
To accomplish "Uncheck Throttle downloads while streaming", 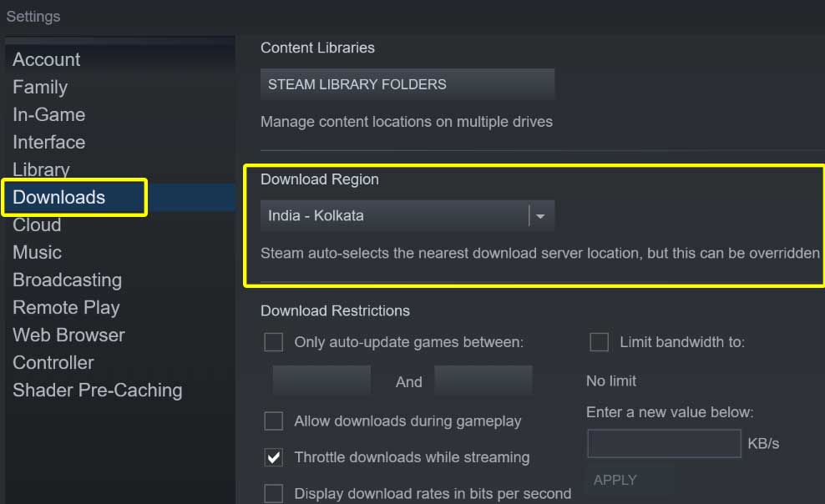I will (x=274, y=457).
